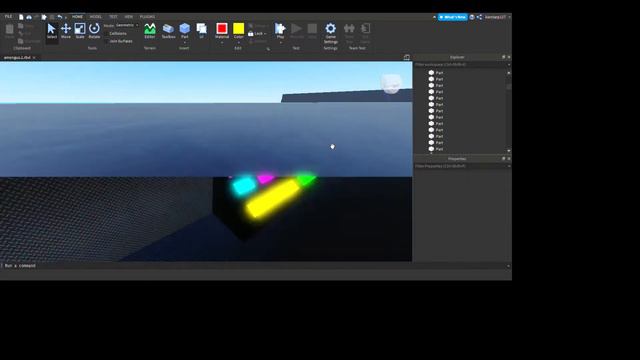This screenshot has height=360, width=640.
Task: Click the help icon beside What's New
Action: tap(472, 17)
